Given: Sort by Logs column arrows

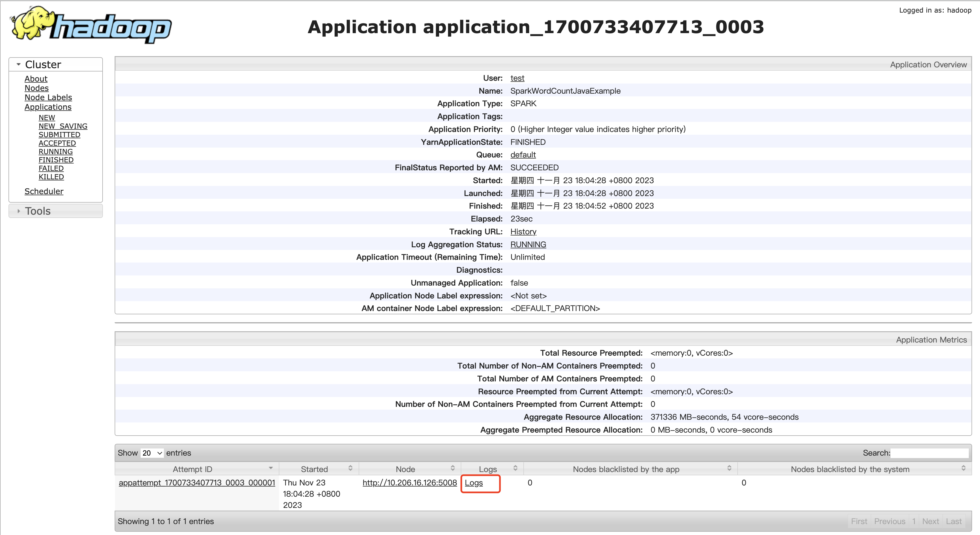Looking at the screenshot, I should (515, 468).
